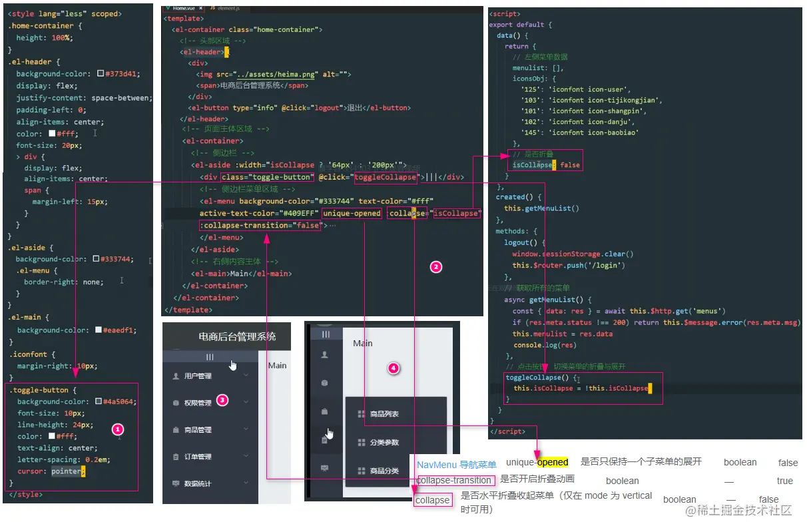Image resolution: width=807 pixels, height=532 pixels.
Task: Click the #eaedf1 color swatch
Action: pos(99,330)
